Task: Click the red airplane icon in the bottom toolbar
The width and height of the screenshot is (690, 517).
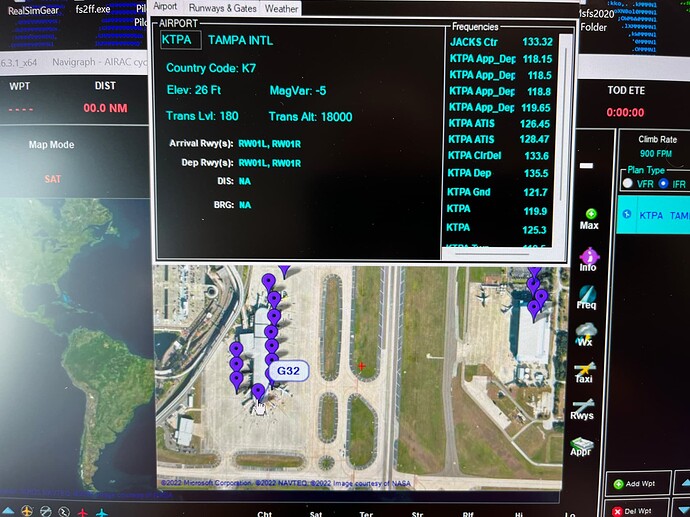Action: tap(83, 513)
